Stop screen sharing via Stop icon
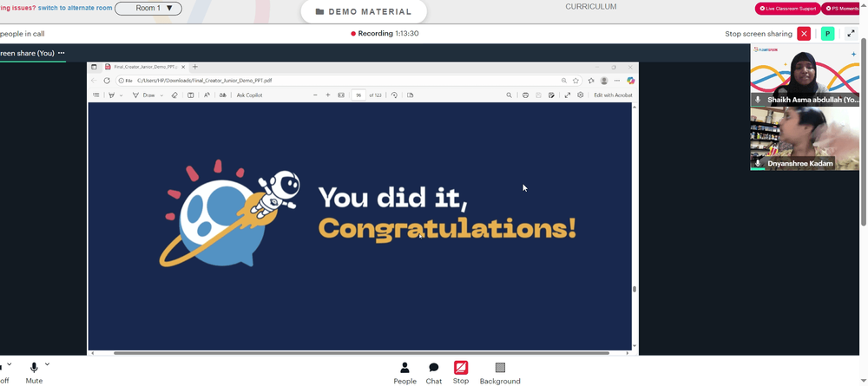 click(461, 372)
